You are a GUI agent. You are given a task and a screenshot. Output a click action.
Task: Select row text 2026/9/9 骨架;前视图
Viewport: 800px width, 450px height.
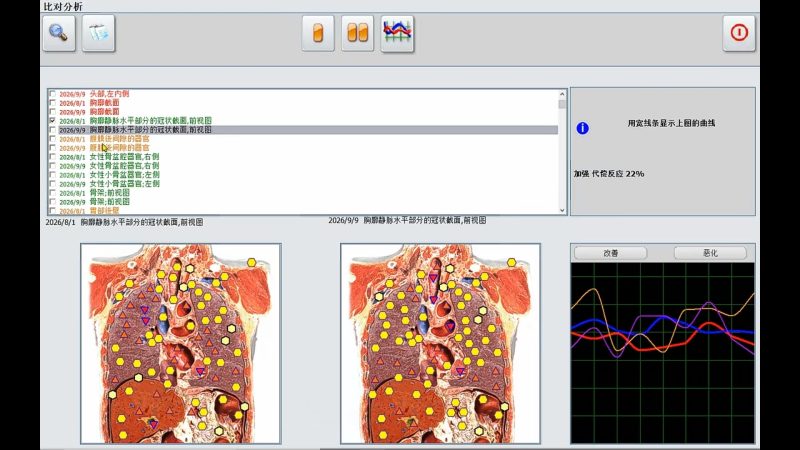point(94,202)
